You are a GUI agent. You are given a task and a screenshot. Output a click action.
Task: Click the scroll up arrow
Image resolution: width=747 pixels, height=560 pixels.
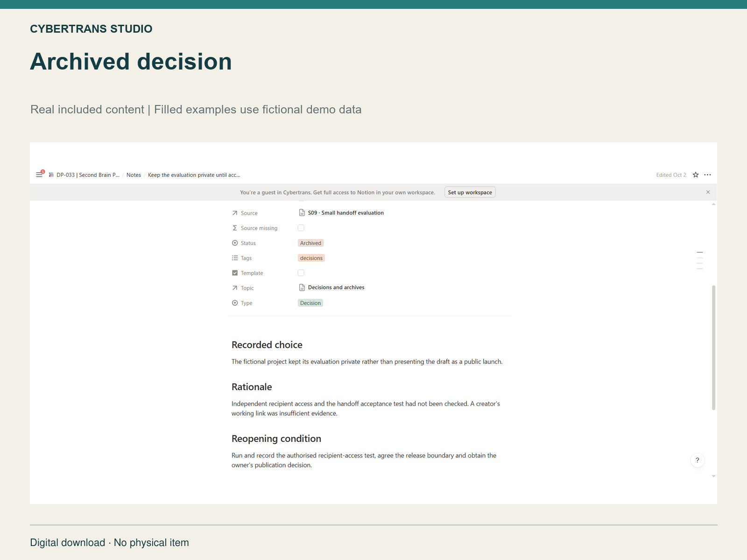pos(713,204)
